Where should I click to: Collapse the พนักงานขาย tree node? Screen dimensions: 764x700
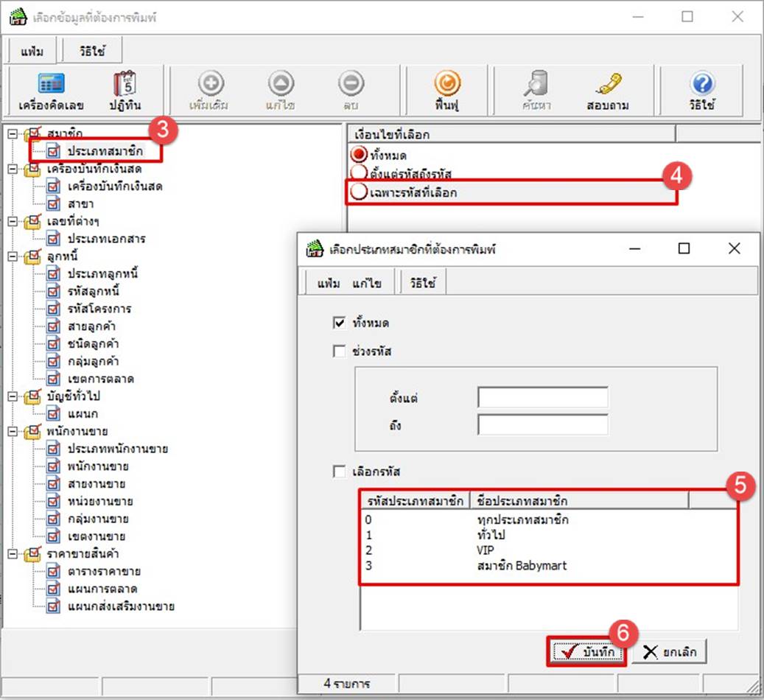pyautogui.click(x=13, y=432)
